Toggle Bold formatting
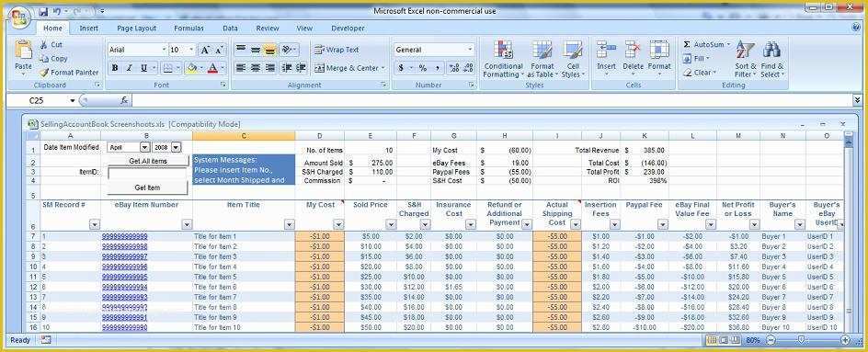 [x=115, y=68]
